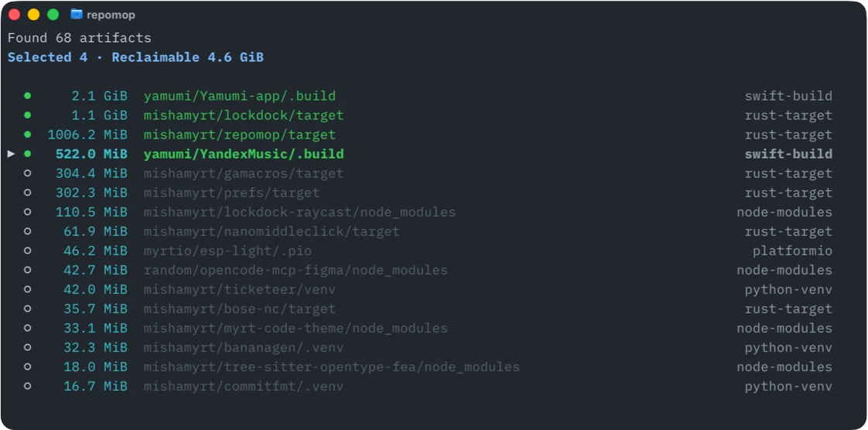
Task: Click the platformio type label
Action: point(792,251)
